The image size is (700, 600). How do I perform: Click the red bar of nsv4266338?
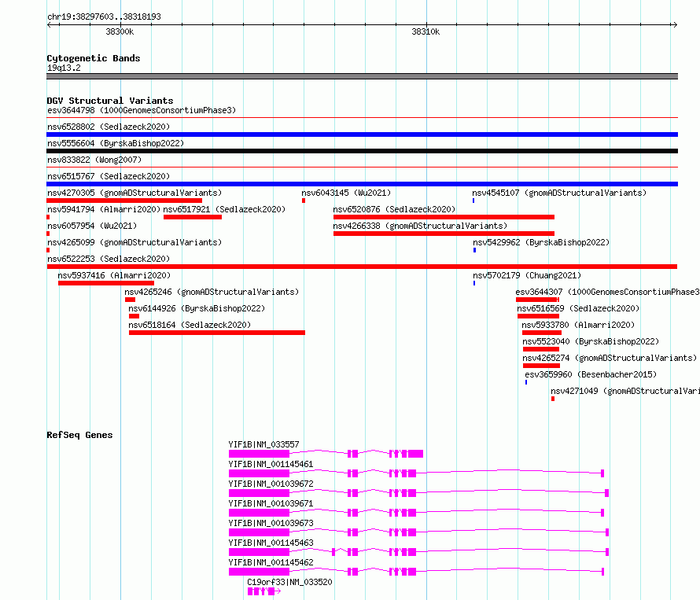444,234
